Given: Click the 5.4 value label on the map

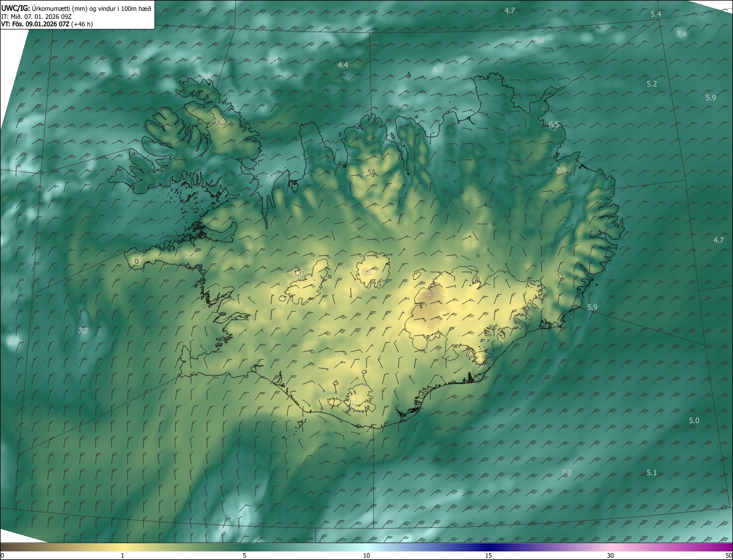Looking at the screenshot, I should coord(656,14).
